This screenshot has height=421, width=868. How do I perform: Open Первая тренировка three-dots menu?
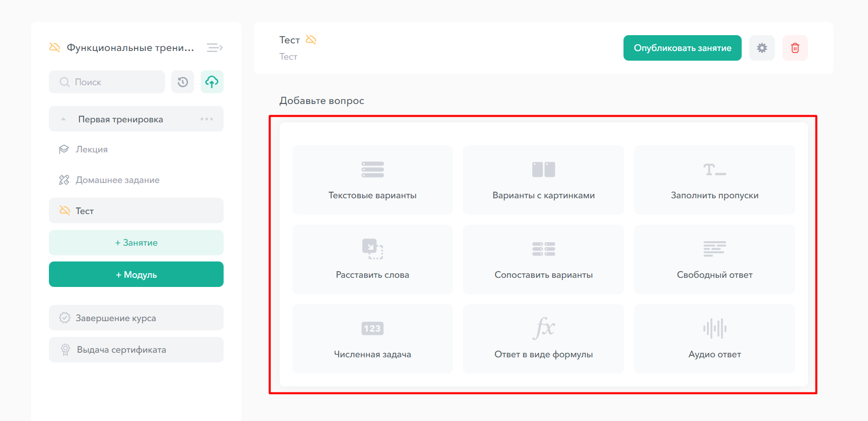[207, 119]
